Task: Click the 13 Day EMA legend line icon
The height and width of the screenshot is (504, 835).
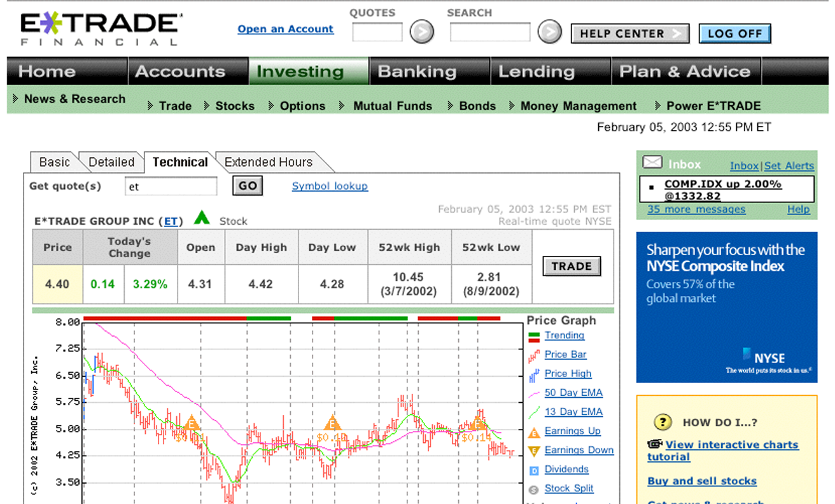Action: click(534, 412)
